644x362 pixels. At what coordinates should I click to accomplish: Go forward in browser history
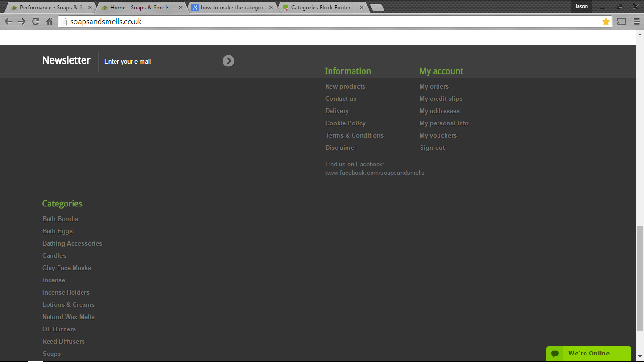click(22, 21)
